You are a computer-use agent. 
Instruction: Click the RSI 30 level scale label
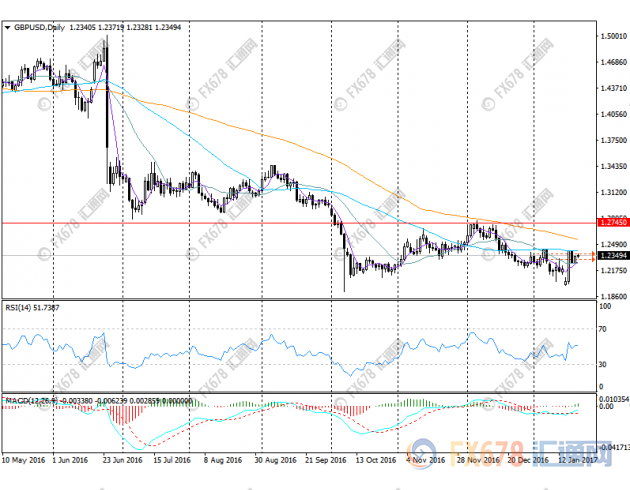coord(603,363)
